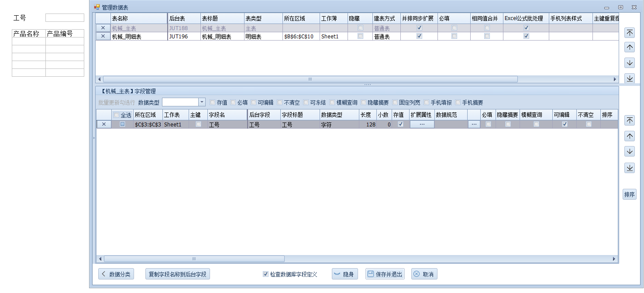Check the 全选 select-all checkbox
The image size is (644, 293).
coord(116,115)
